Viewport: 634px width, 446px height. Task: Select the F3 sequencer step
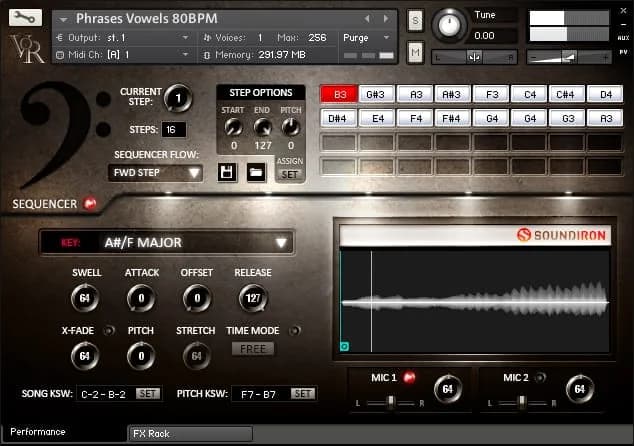tap(490, 94)
